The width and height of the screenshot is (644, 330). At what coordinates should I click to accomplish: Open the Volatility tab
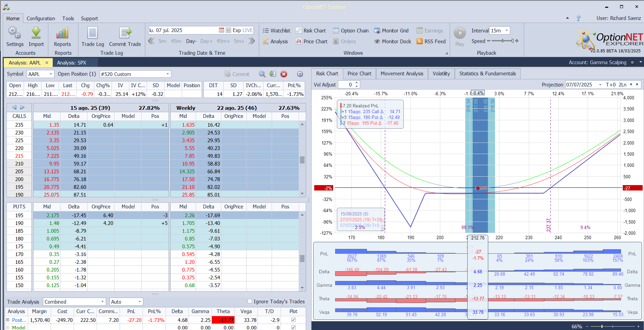pos(441,74)
